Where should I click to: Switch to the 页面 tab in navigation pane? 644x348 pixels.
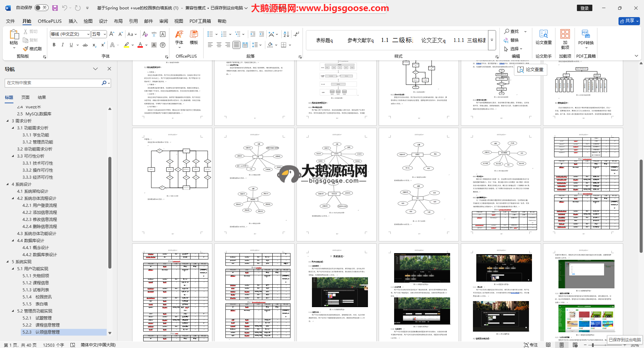[25, 98]
